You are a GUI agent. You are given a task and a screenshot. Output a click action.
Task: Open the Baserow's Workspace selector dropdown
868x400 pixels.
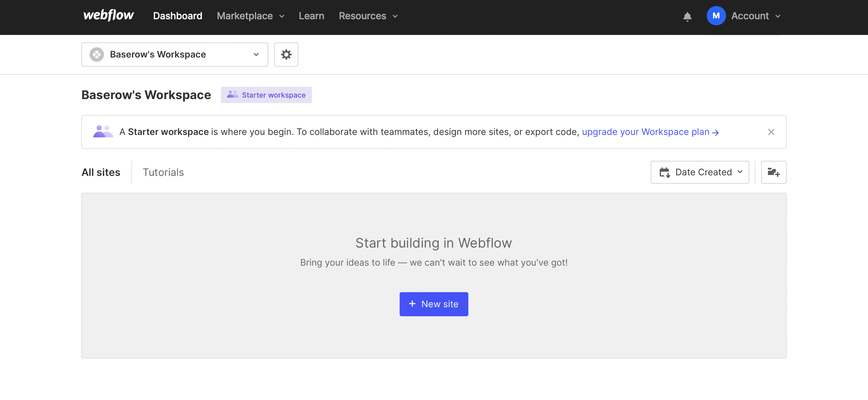(x=175, y=55)
